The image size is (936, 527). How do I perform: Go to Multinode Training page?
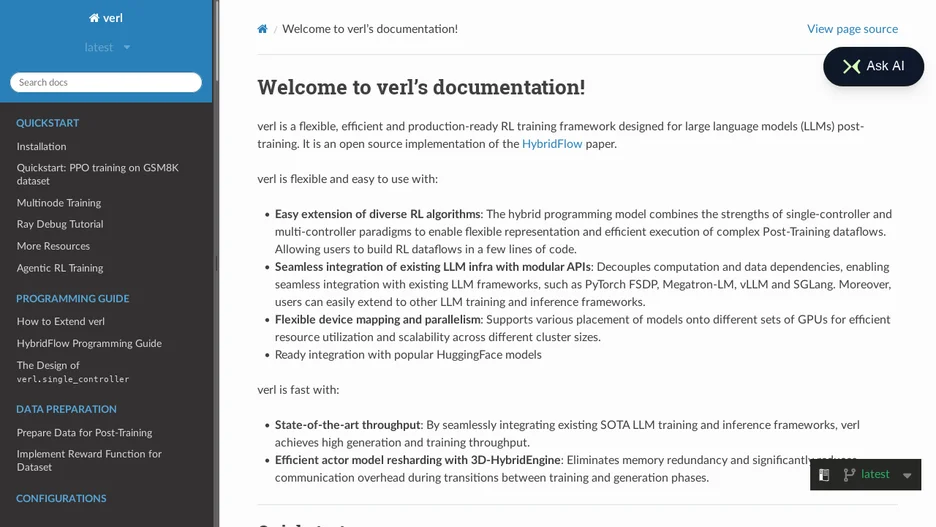pos(58,203)
